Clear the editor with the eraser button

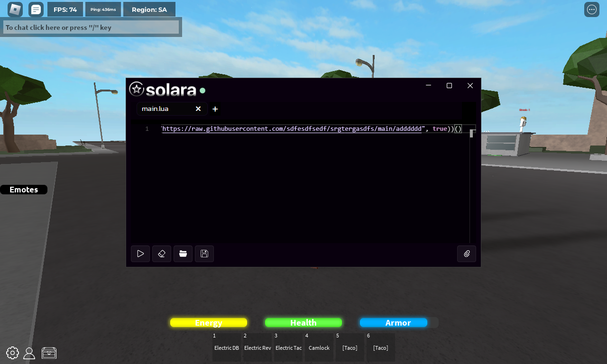pyautogui.click(x=162, y=254)
